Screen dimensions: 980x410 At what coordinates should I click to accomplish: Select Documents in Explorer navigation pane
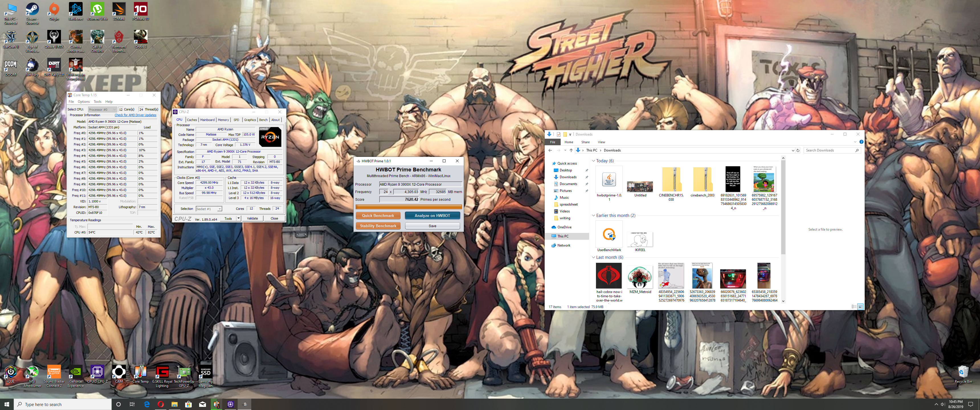568,184
